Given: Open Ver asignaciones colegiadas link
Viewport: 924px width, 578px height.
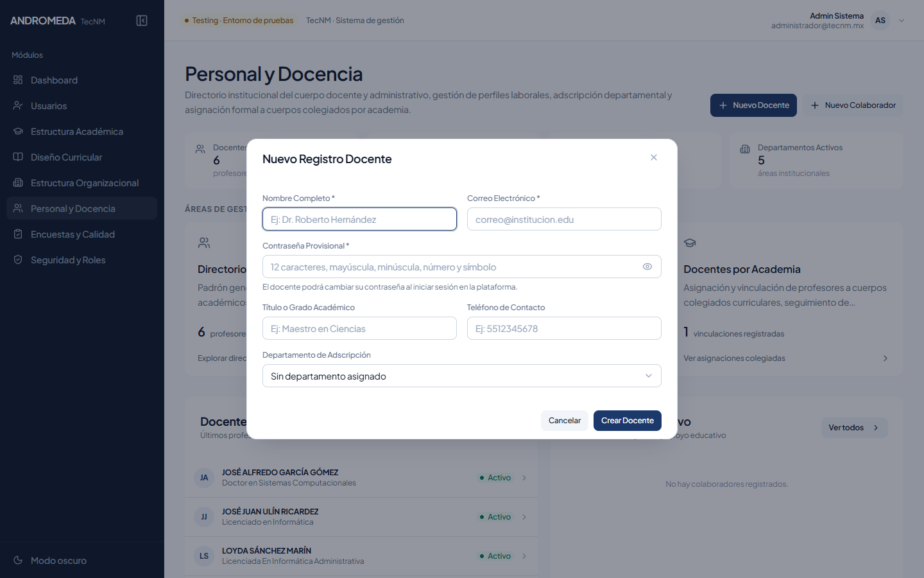Looking at the screenshot, I should pos(734,358).
